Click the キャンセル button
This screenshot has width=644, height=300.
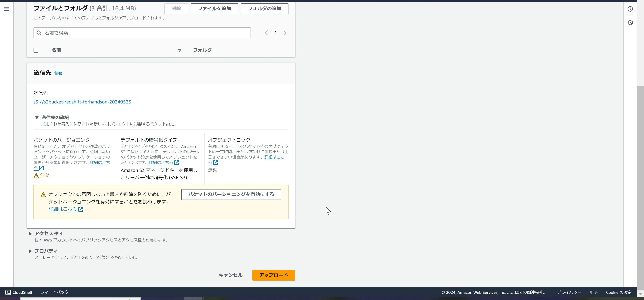tap(230, 275)
